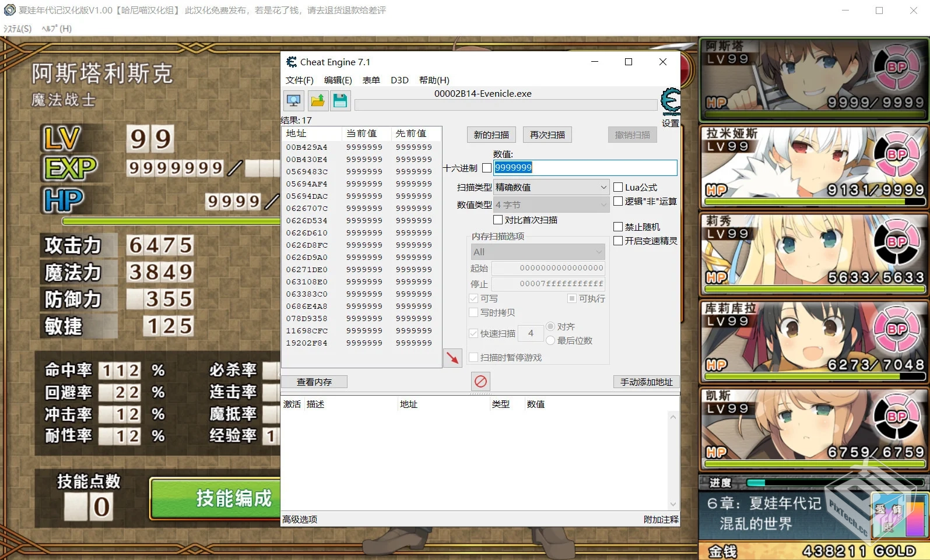Enable the 逻辑"非"运算 checkbox
The image size is (930, 560).
(618, 201)
